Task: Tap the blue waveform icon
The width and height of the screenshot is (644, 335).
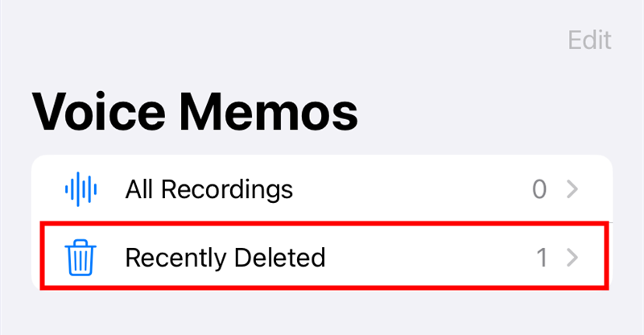Action: tap(80, 190)
